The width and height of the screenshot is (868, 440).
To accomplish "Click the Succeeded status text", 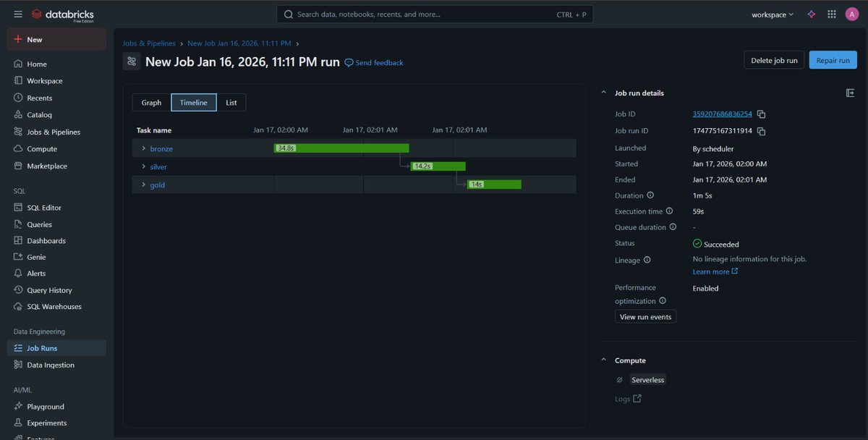I will (x=721, y=244).
